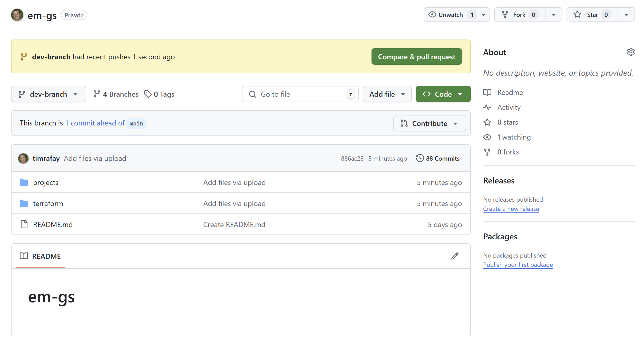Click the projects folder icon
Image resolution: width=644 pixels, height=352 pixels.
[24, 182]
